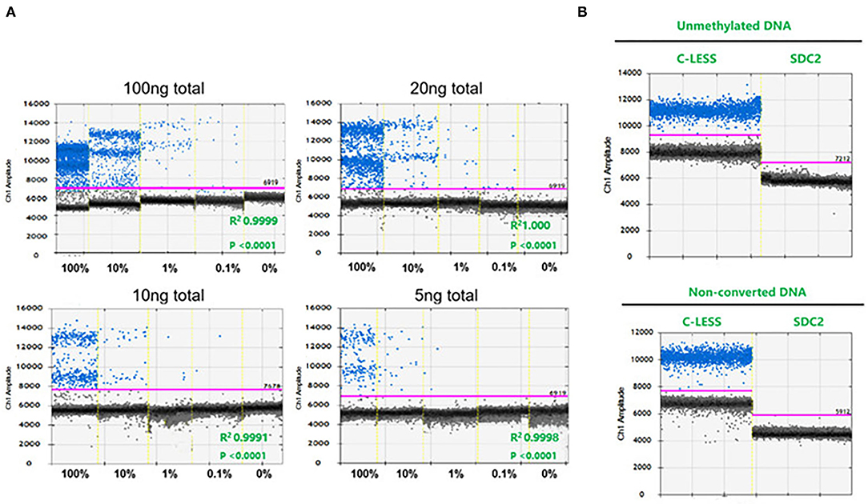Screen dimensions: 868x504
Task: Click the Non-converted DNA heading
Action: [747, 291]
